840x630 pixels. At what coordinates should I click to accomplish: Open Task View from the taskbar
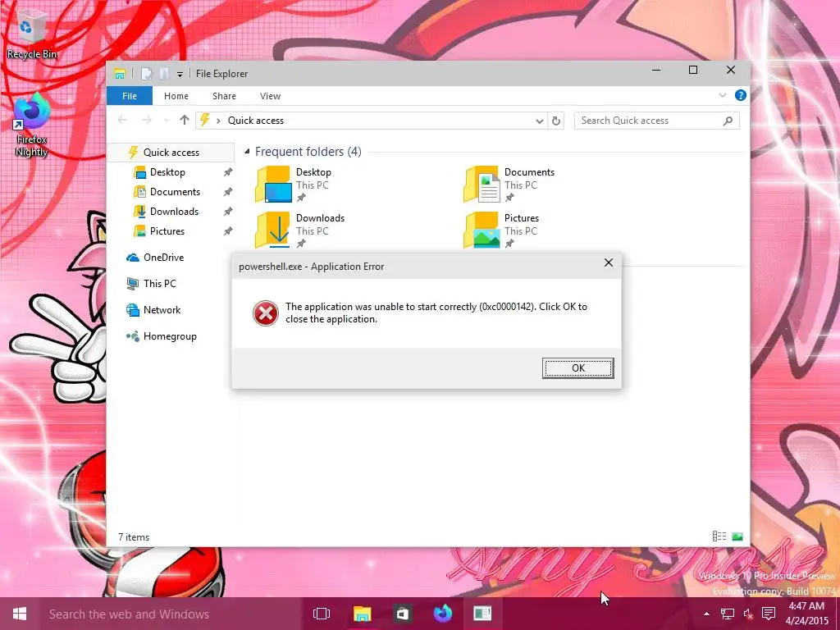pos(322,614)
